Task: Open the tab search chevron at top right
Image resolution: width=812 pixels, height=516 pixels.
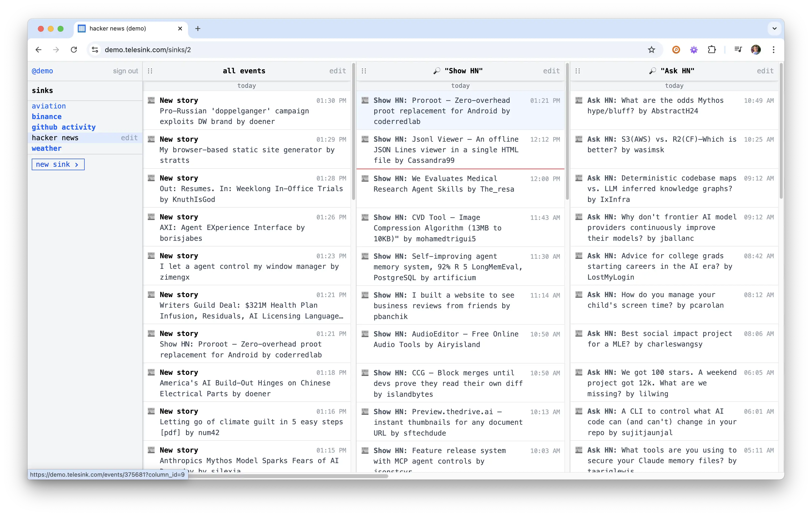Action: (x=774, y=29)
